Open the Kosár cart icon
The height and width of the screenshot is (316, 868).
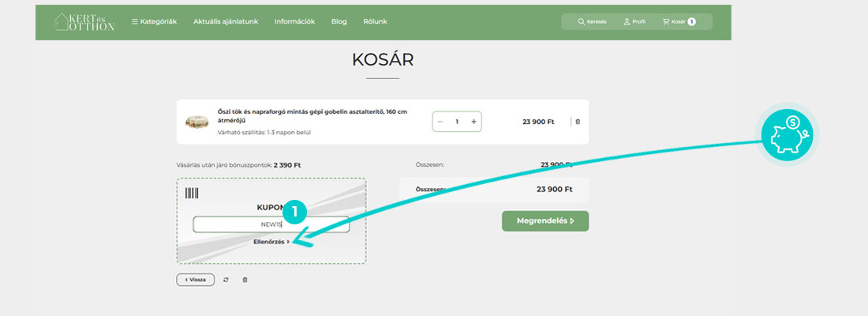678,21
